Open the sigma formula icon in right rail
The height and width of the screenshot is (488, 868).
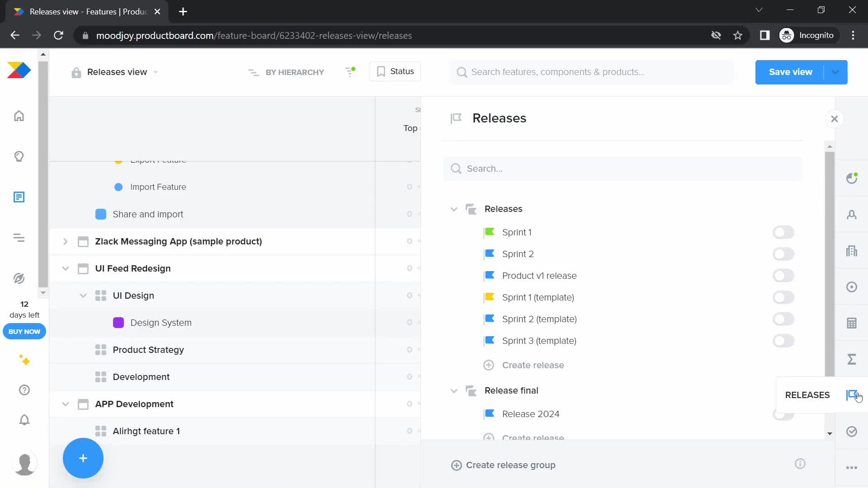point(852,359)
